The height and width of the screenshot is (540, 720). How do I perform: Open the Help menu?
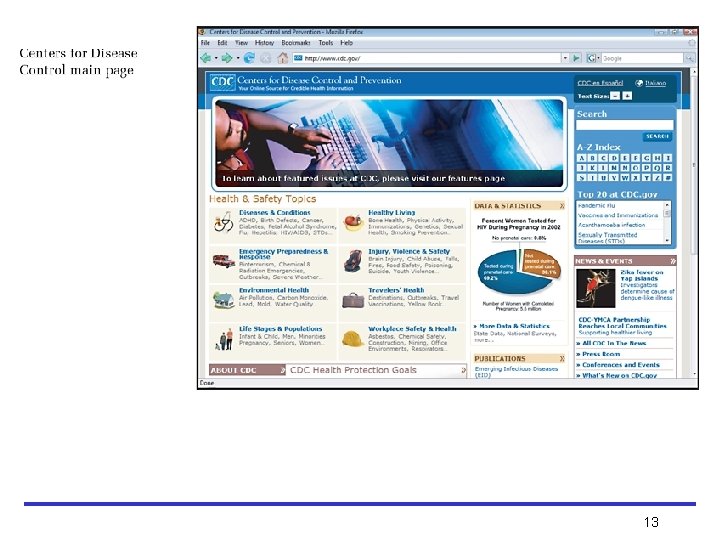[x=347, y=43]
